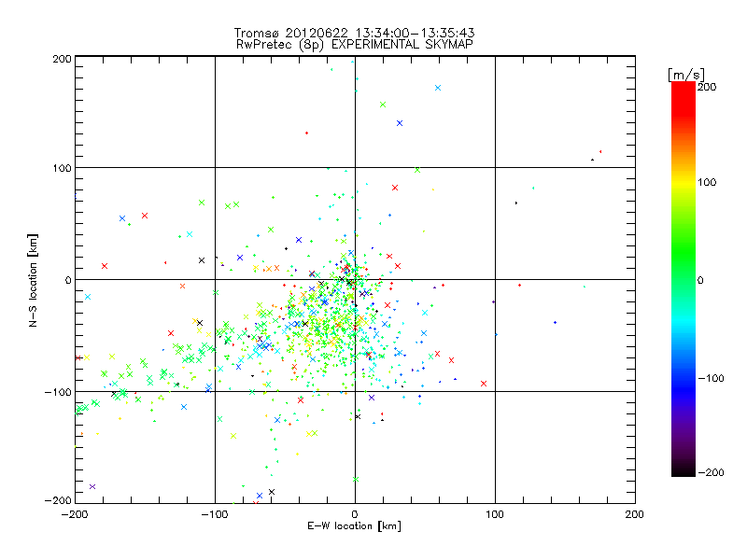Image resolution: width=747 pixels, height=560 pixels.
Task: Click the x-axis tick label '0'
Action: click(355, 515)
